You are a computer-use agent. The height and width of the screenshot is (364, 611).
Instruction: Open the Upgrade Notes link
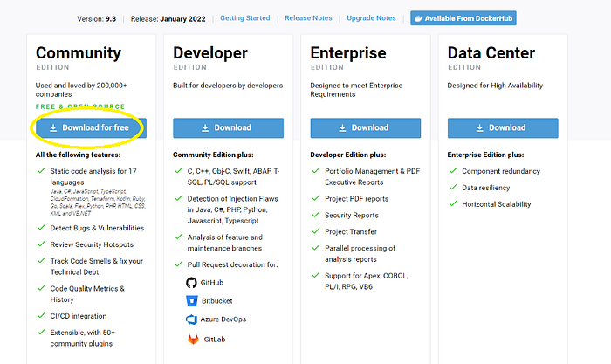371,18
